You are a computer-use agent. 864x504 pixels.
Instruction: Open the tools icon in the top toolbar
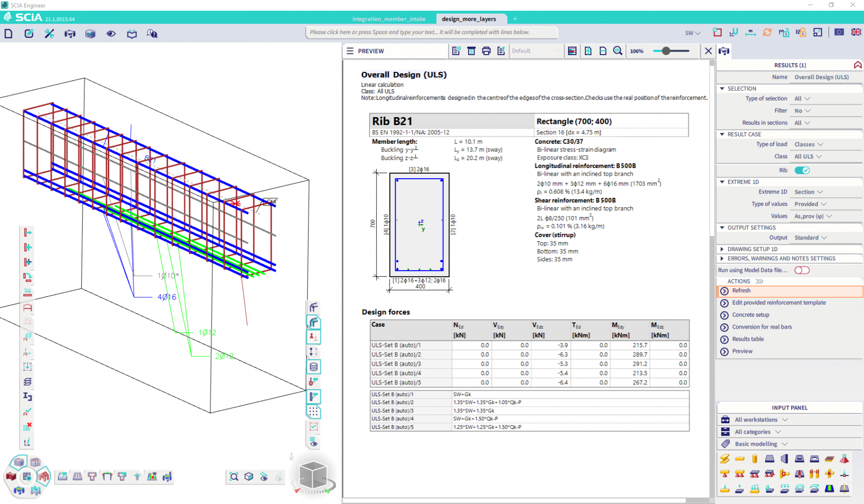click(x=49, y=33)
